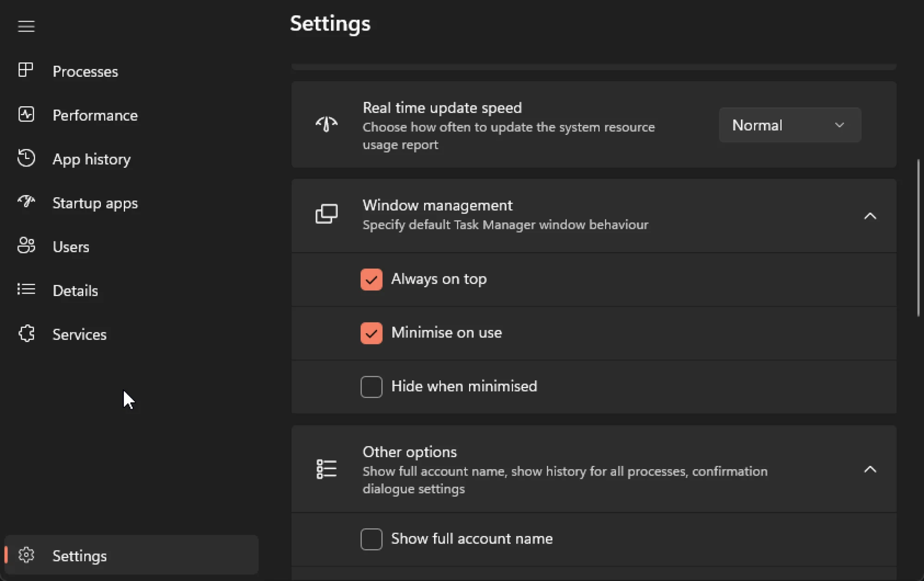
Task: Click the Users people icon
Action: click(x=26, y=245)
